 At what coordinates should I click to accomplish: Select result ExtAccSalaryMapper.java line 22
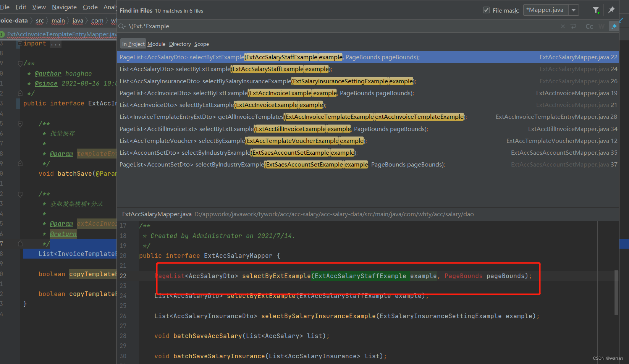[368, 57]
